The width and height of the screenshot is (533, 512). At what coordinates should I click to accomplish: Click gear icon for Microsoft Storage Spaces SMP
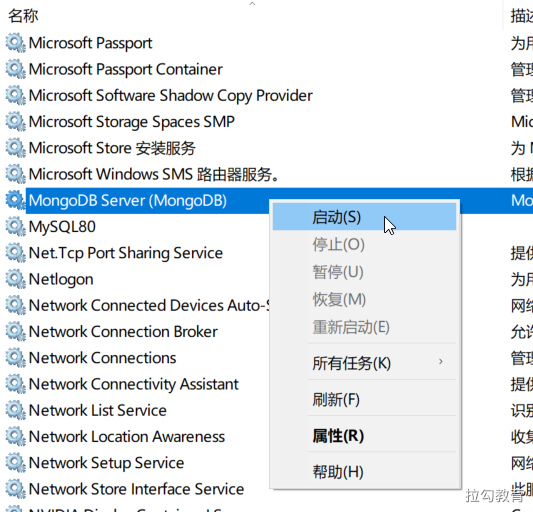point(16,121)
